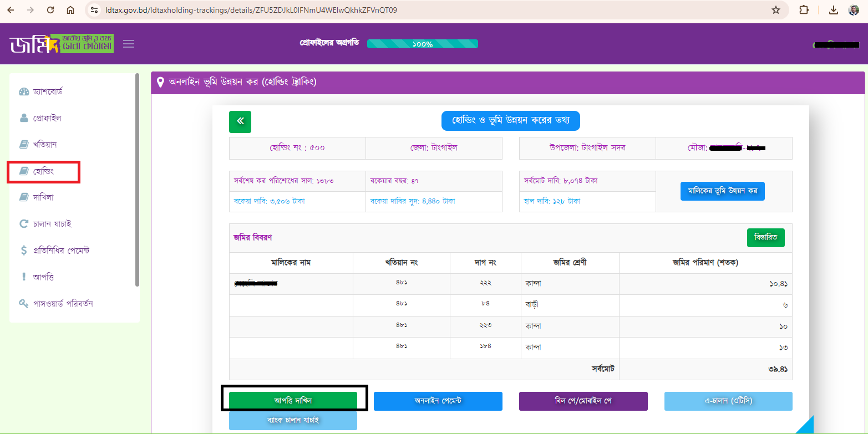Click the সর্বমোট total 39.41 value
The height and width of the screenshot is (434, 868).
pos(778,369)
